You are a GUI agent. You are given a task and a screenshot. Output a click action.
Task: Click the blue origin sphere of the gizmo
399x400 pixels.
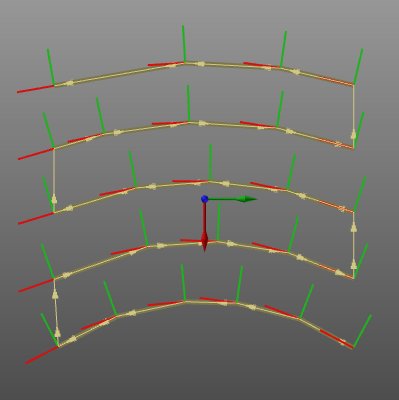[x=205, y=199]
